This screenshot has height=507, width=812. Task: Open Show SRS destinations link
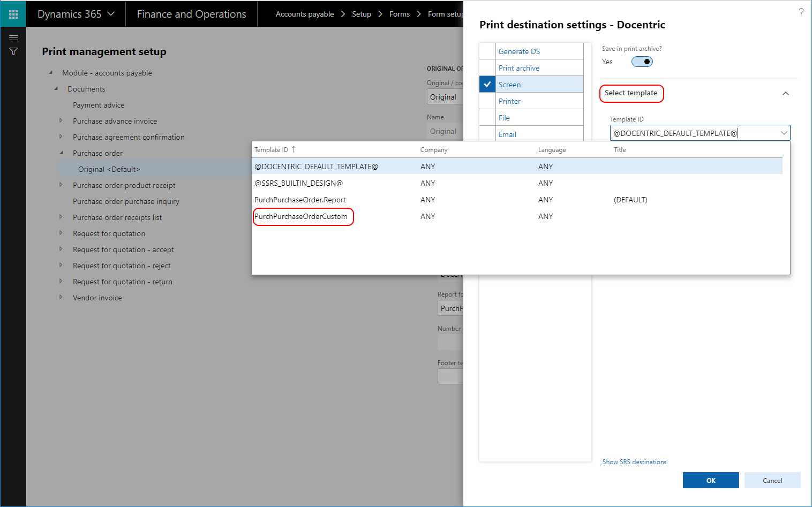point(634,462)
